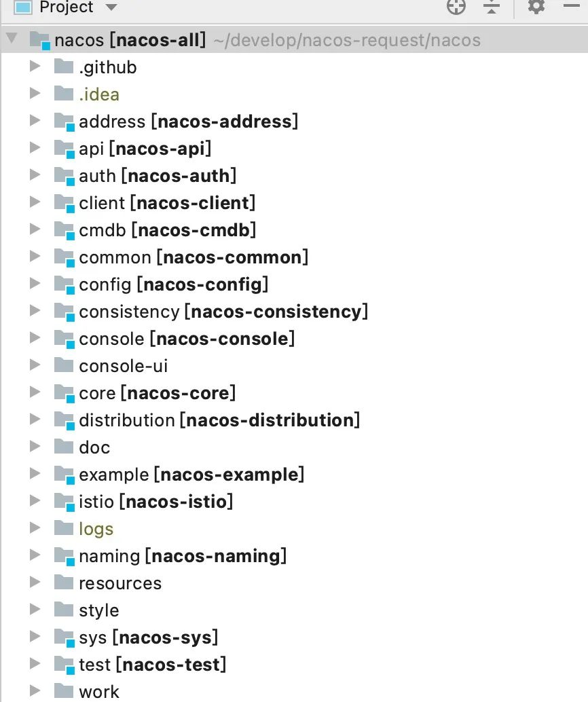Select the test [nacos-test] module

[152, 665]
